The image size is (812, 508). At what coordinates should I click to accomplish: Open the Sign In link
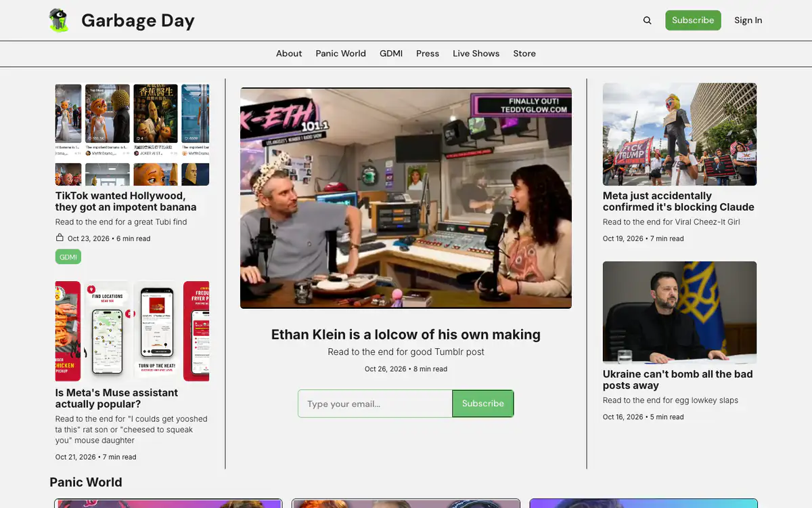point(748,20)
